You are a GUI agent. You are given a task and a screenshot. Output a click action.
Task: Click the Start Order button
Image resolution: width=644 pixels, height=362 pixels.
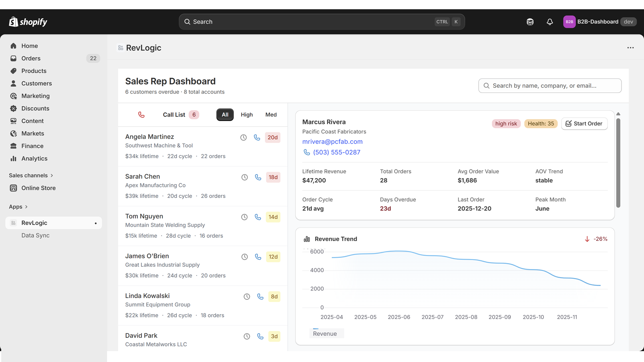[584, 123]
